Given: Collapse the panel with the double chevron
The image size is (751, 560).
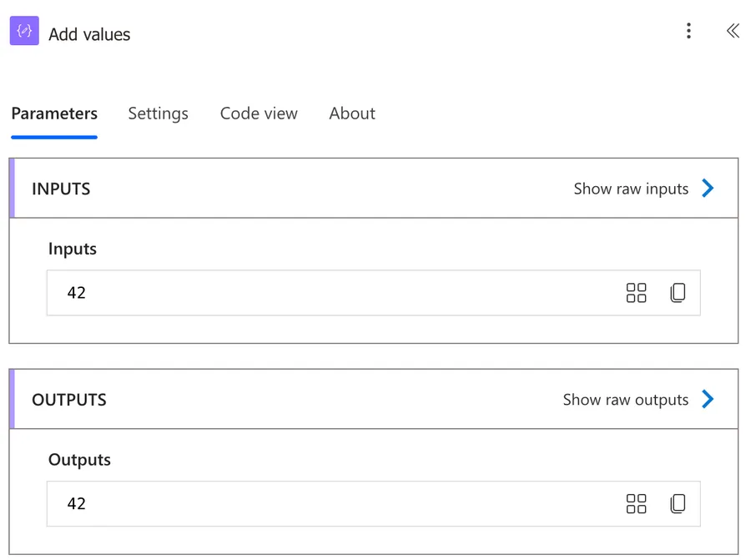Looking at the screenshot, I should coord(733,32).
